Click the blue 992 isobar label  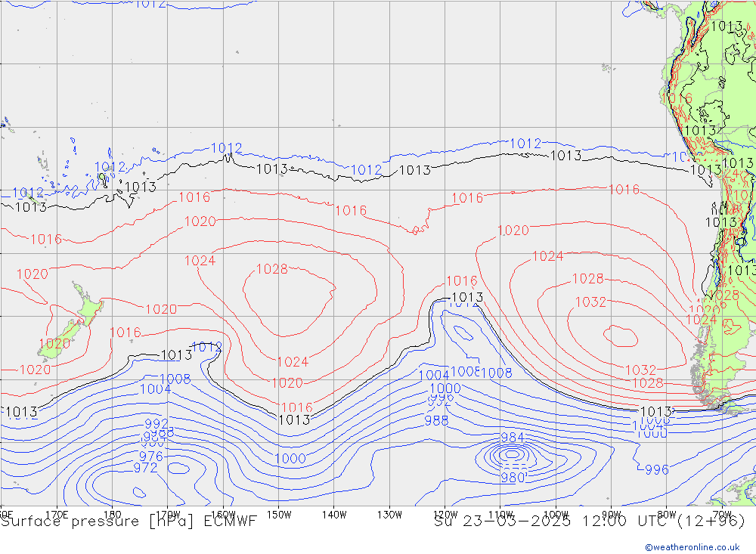click(x=156, y=424)
